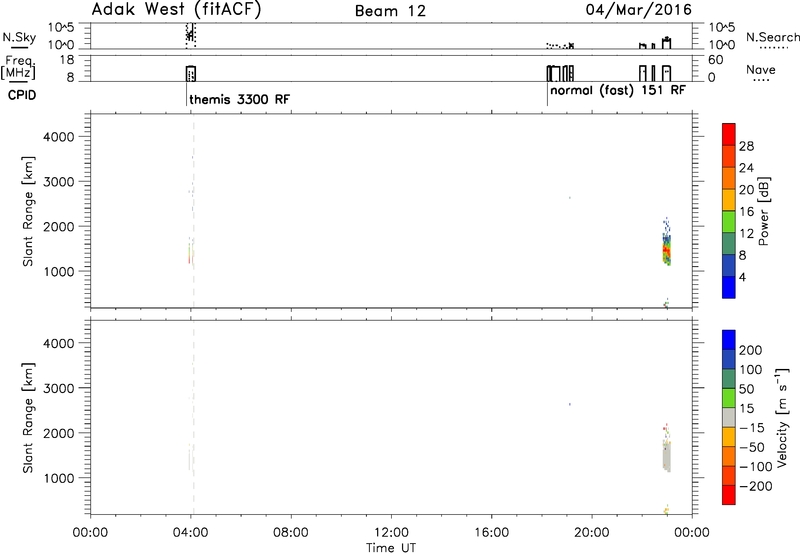This screenshot has width=800, height=554.
Task: Click the "28" value on Power colorbar
Action: 746,146
